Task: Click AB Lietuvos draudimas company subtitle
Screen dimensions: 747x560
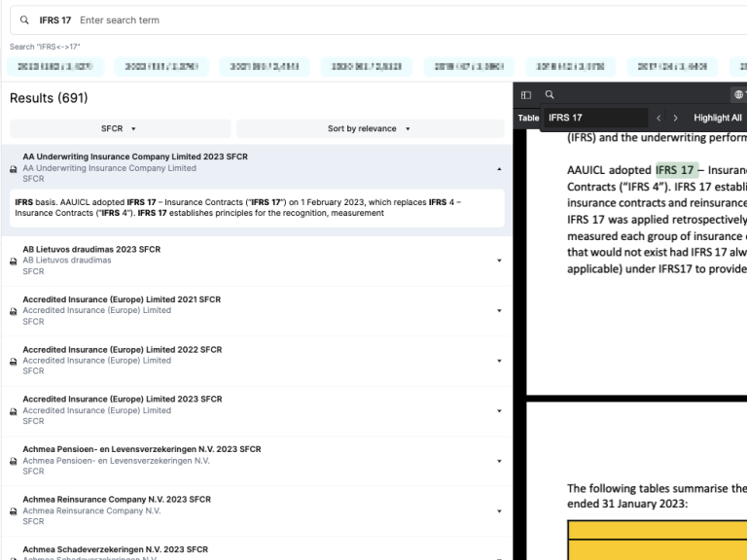Action: [67, 260]
